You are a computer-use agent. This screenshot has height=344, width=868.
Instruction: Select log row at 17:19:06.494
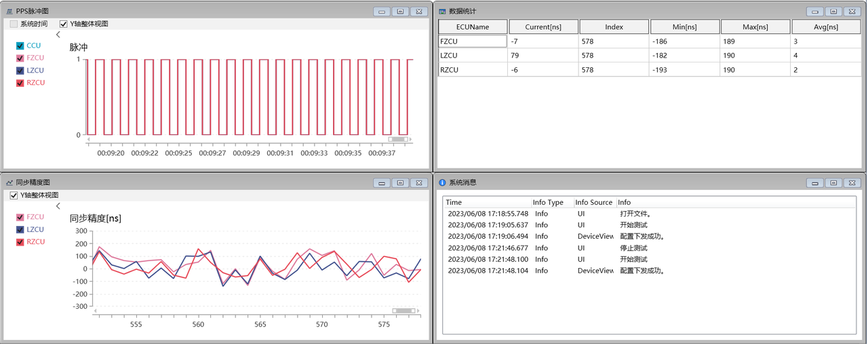coord(650,236)
